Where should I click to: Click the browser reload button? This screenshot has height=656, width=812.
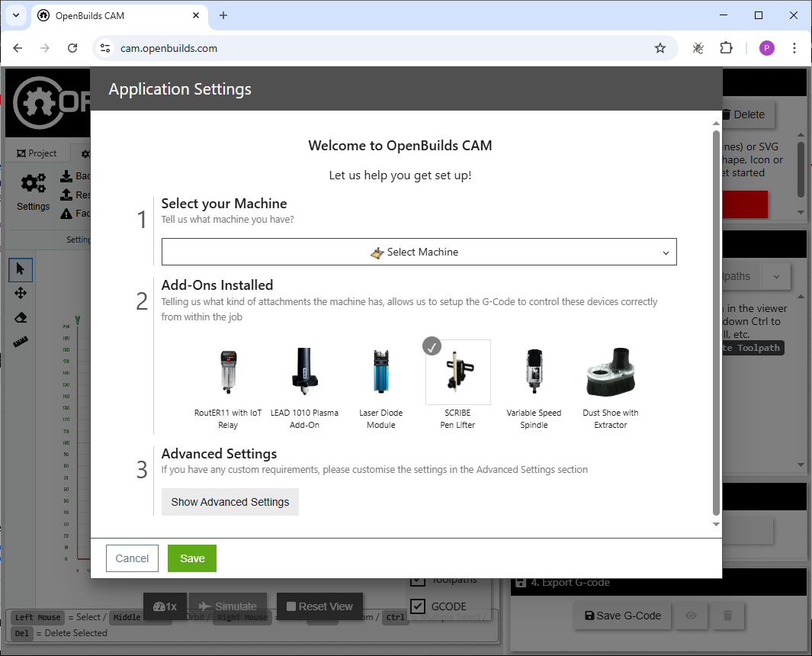[72, 48]
